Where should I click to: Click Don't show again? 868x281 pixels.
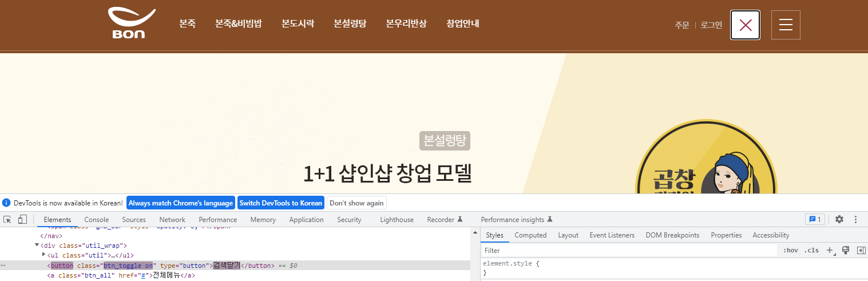[x=356, y=203]
